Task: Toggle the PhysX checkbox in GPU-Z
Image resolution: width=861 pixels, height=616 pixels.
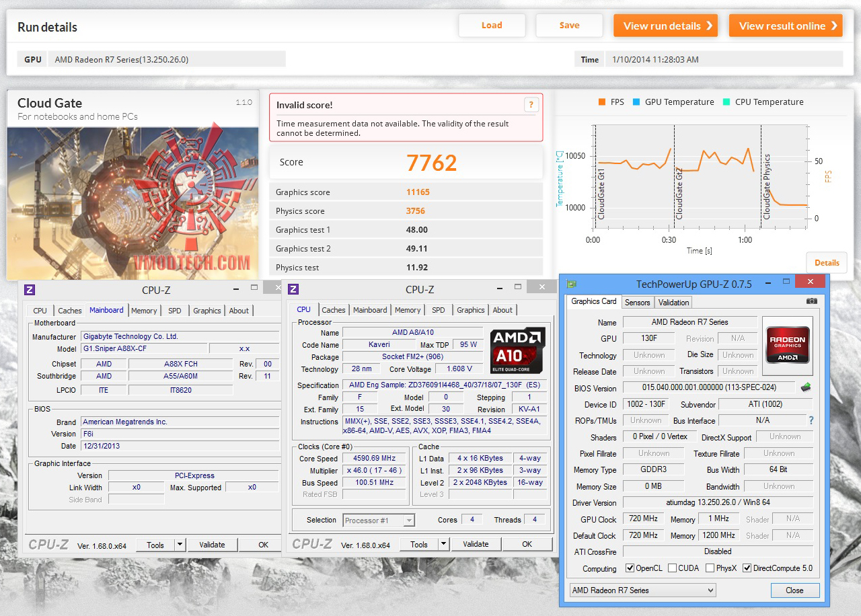Action: [710, 568]
